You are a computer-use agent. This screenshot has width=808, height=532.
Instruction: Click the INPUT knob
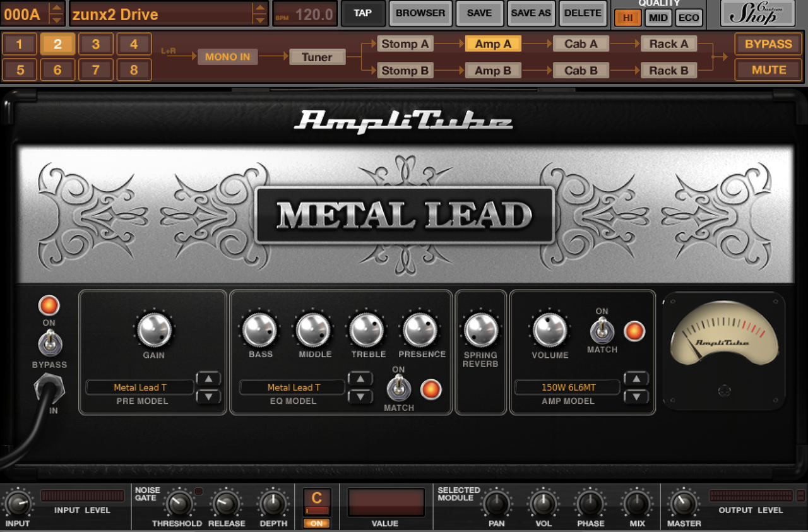tap(18, 504)
